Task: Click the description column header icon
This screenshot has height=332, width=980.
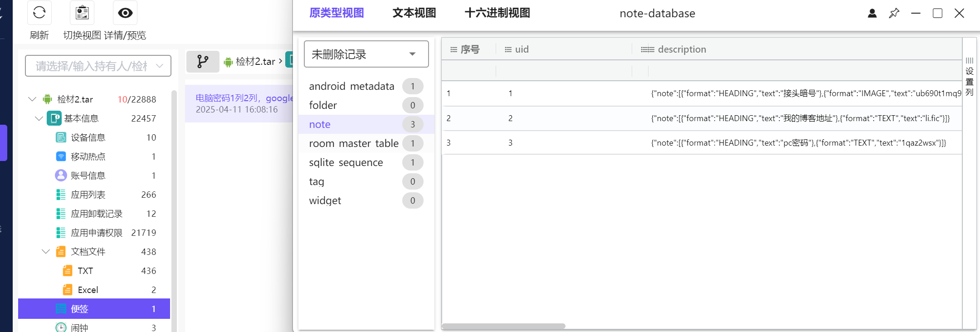Action: pos(647,49)
